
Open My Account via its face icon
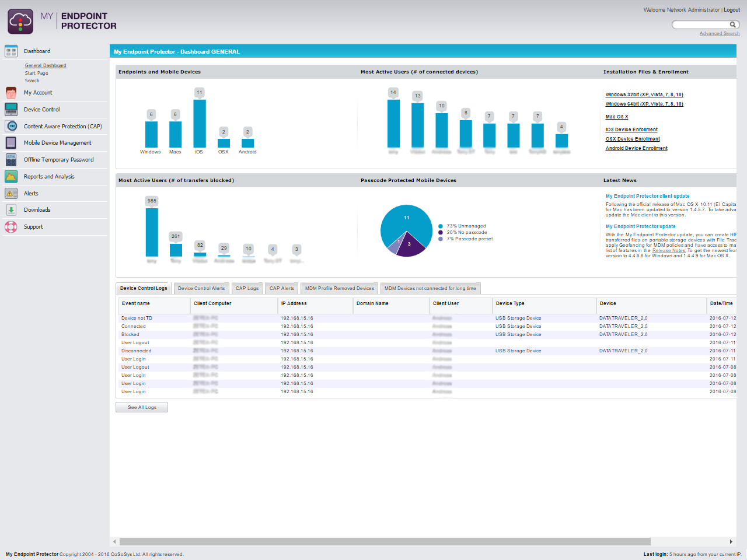11,93
